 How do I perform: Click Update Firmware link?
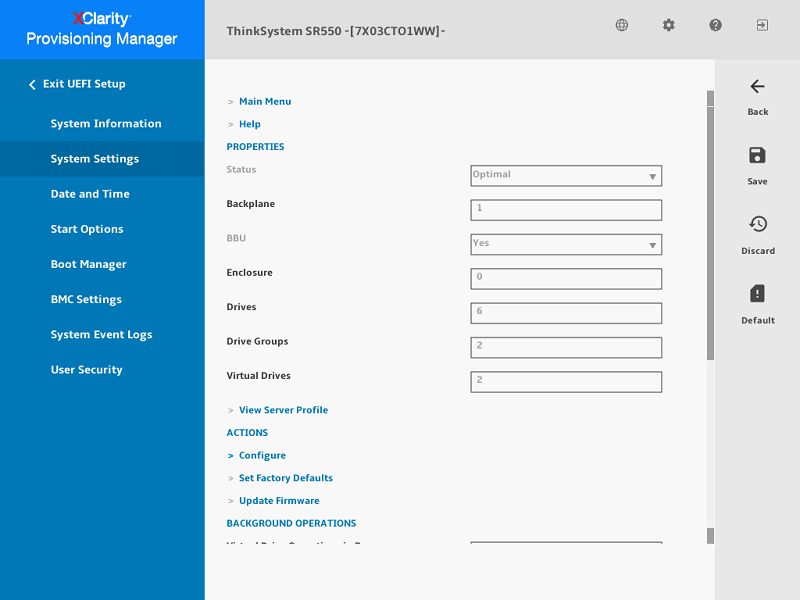[x=279, y=501]
